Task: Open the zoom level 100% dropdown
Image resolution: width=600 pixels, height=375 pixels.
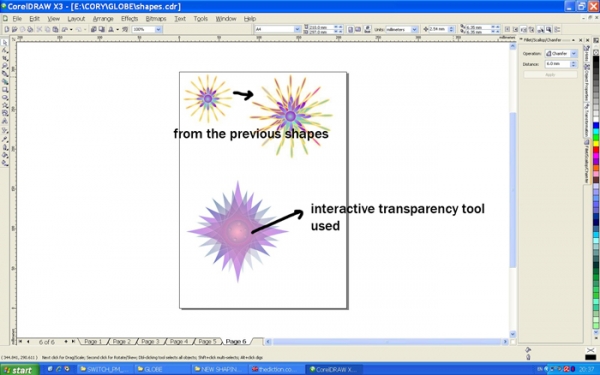Action: (x=158, y=29)
